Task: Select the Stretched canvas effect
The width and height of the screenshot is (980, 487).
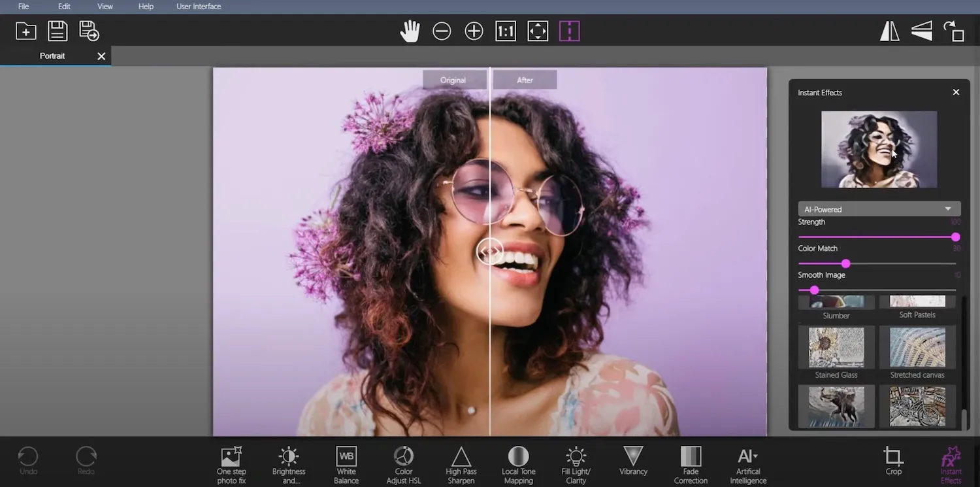Action: 917,348
